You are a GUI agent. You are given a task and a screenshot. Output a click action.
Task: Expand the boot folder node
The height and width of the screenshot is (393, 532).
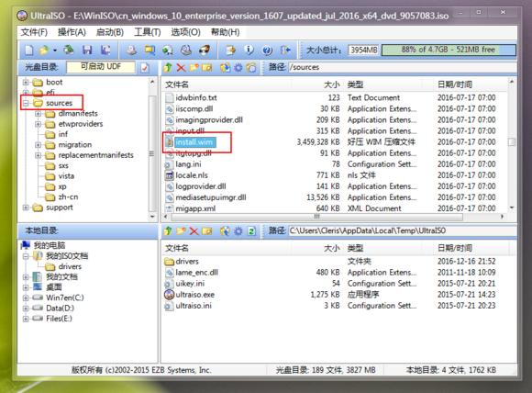[x=26, y=82]
